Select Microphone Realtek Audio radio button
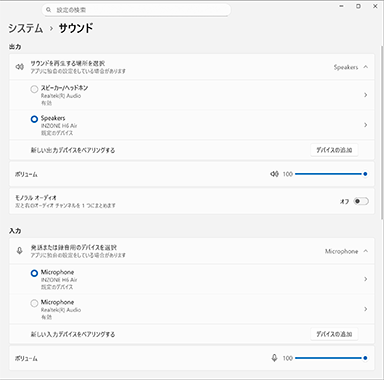The height and width of the screenshot is (380, 384). [34, 303]
